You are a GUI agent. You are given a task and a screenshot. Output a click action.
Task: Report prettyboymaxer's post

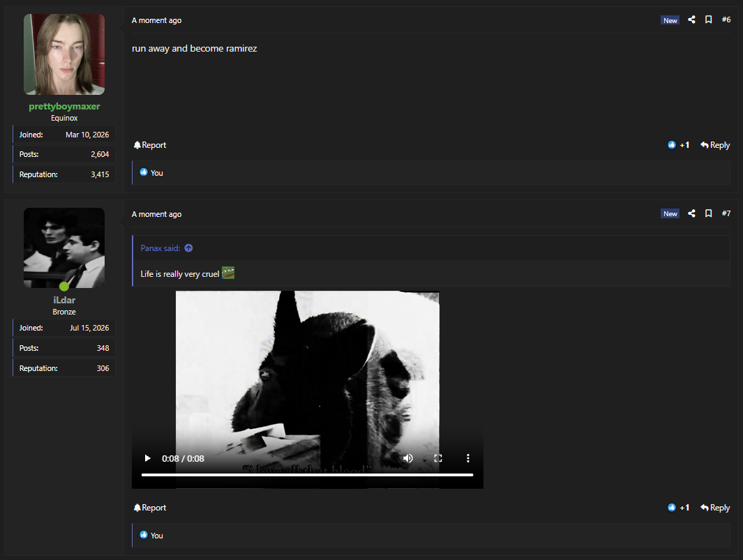click(x=150, y=145)
